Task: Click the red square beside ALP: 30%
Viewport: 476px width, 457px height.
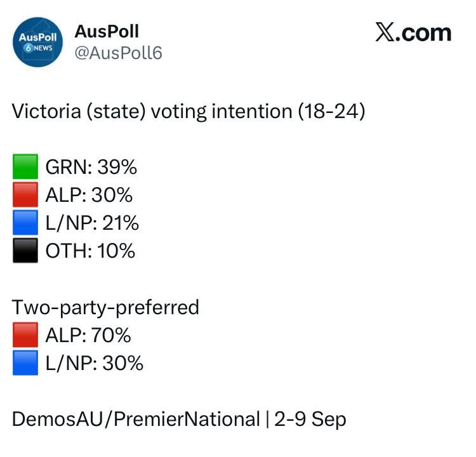Action: 25,195
